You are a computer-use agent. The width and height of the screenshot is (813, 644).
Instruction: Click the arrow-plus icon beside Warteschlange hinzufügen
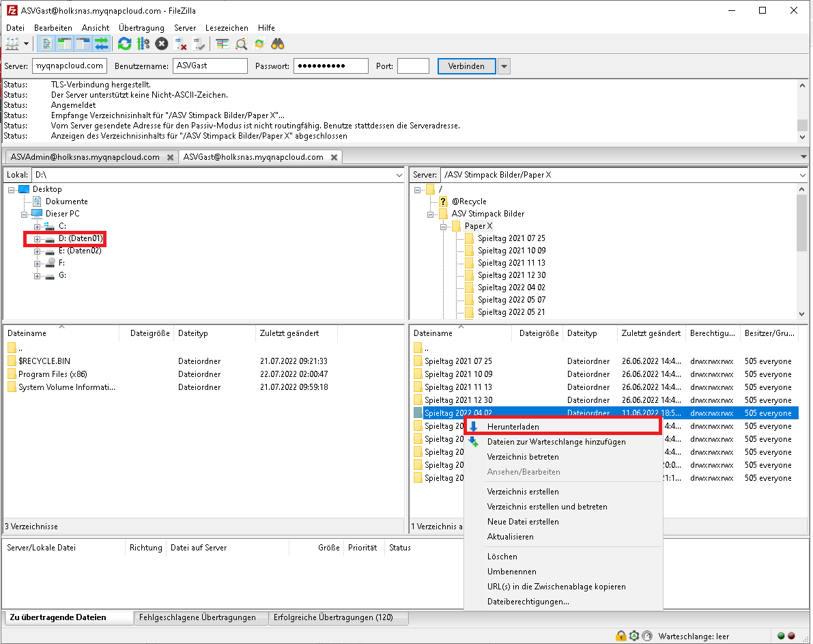(473, 442)
